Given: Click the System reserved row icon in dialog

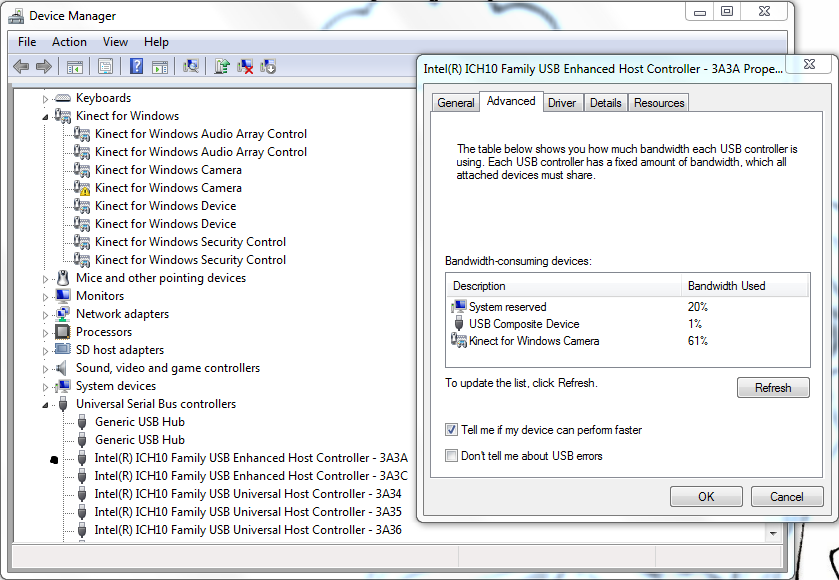Looking at the screenshot, I should [459, 307].
